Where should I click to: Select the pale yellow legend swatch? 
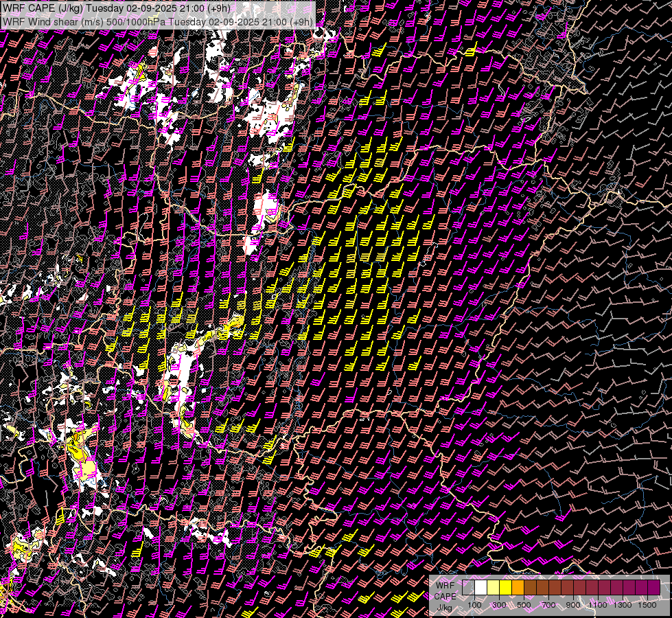[x=494, y=588]
